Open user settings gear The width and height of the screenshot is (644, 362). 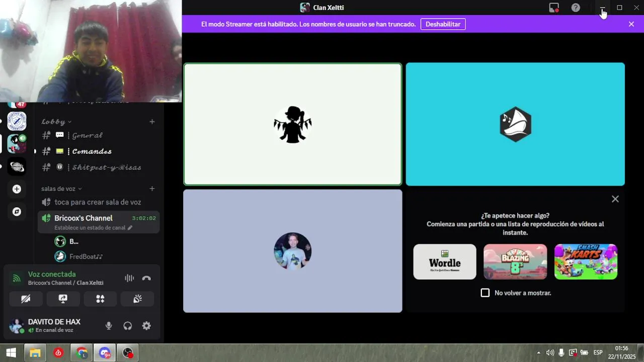146,326
